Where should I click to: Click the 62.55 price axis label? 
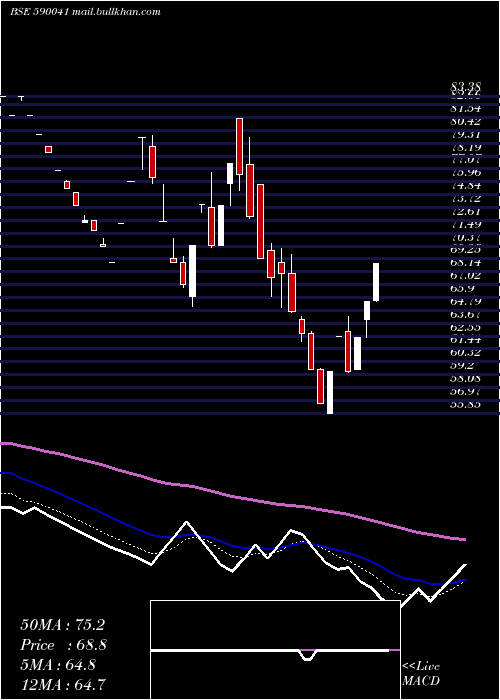(465, 327)
